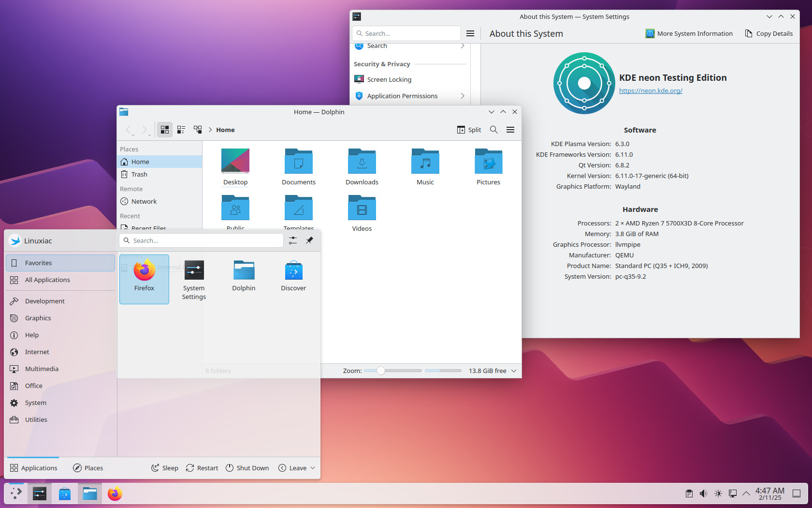Open Screen Locking in System Settings

pyautogui.click(x=411, y=79)
